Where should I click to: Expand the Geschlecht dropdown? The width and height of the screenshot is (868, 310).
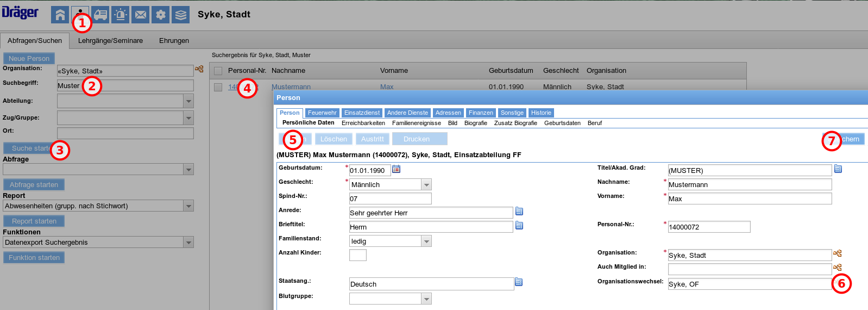[x=427, y=185]
